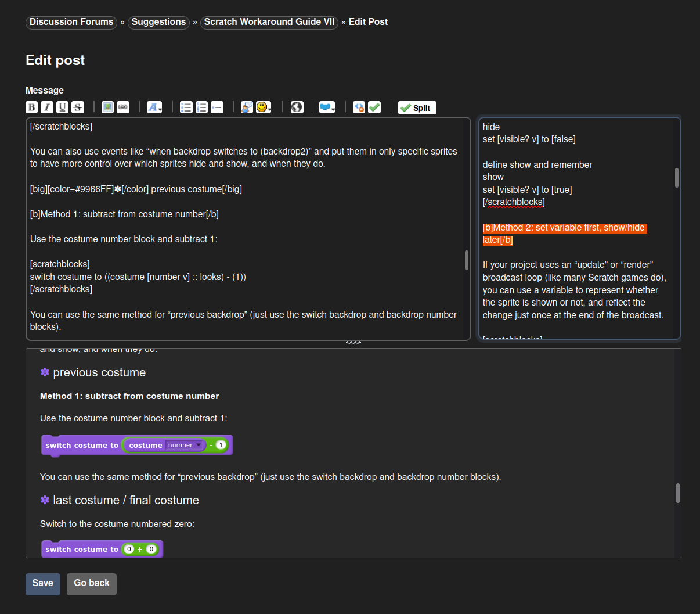Insert a quote with the person icon
This screenshot has height=614, width=700.
click(x=247, y=107)
